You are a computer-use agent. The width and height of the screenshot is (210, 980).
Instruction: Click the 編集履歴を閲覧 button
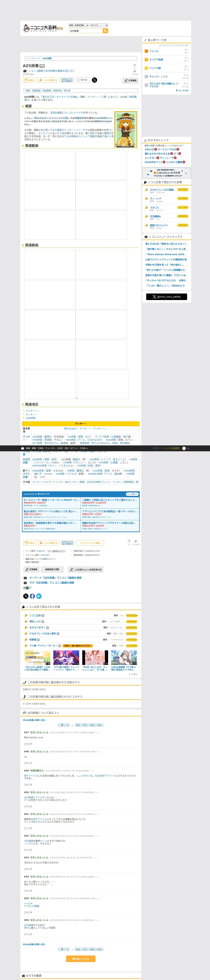point(52,570)
